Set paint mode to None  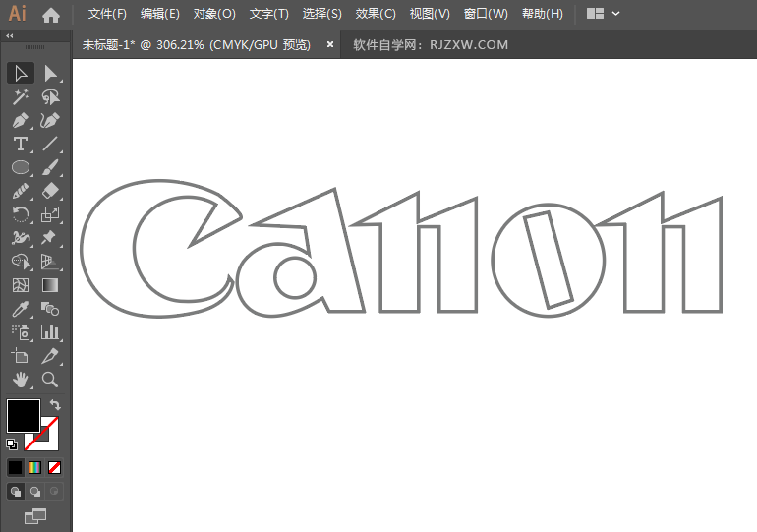(x=55, y=467)
